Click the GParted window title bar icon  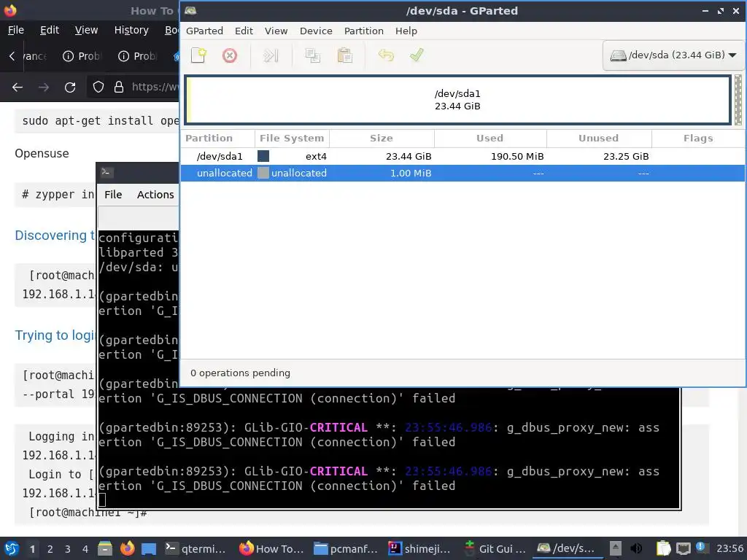(190, 10)
